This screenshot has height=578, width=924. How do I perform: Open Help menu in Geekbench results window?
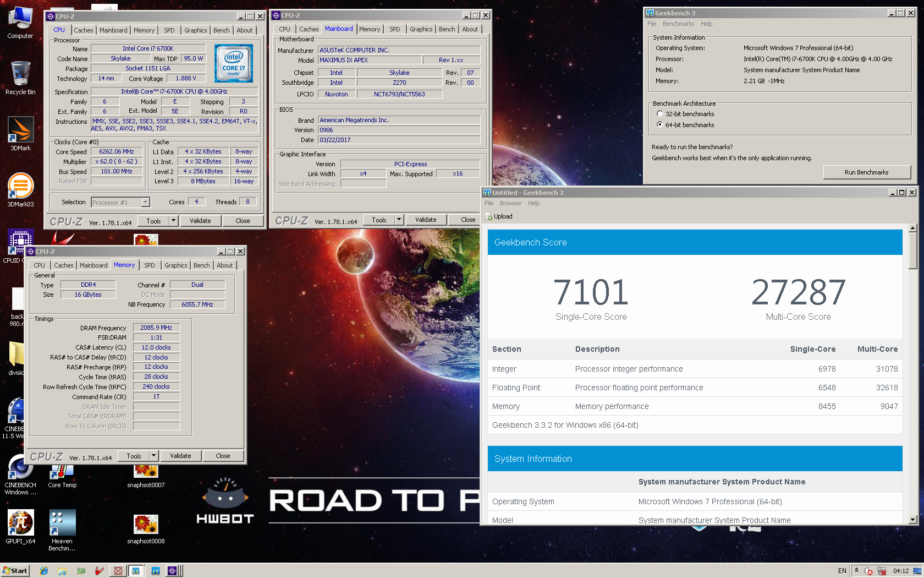(533, 203)
